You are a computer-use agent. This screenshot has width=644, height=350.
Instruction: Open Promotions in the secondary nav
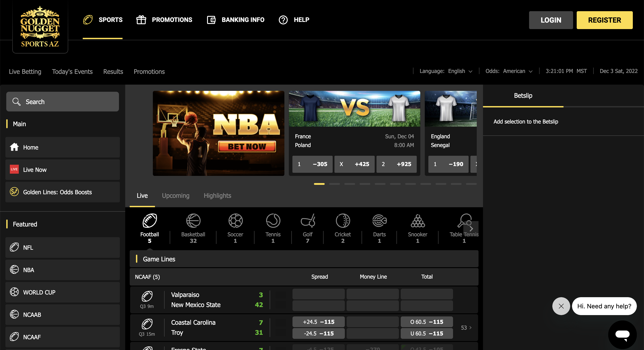tap(149, 72)
